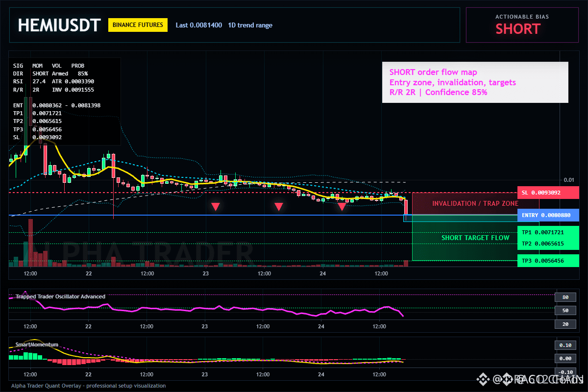Click the green TP2 0.0065615 price label
The image size is (588, 392).
548,244
